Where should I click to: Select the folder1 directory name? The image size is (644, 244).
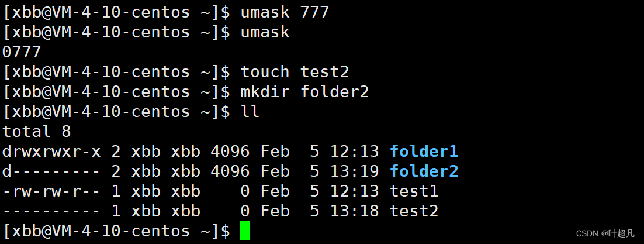(424, 152)
